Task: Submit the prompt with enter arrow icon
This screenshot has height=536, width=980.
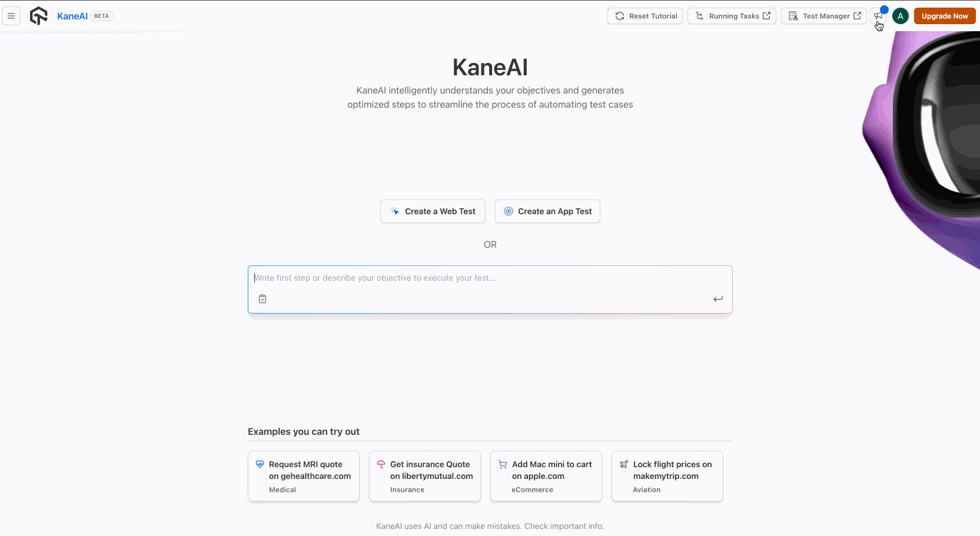Action: pyautogui.click(x=718, y=299)
